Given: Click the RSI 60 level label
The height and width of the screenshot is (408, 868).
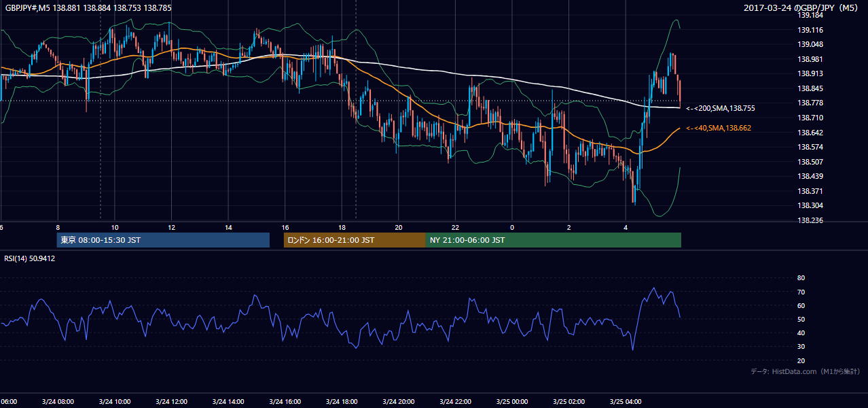Looking at the screenshot, I should pos(801,305).
